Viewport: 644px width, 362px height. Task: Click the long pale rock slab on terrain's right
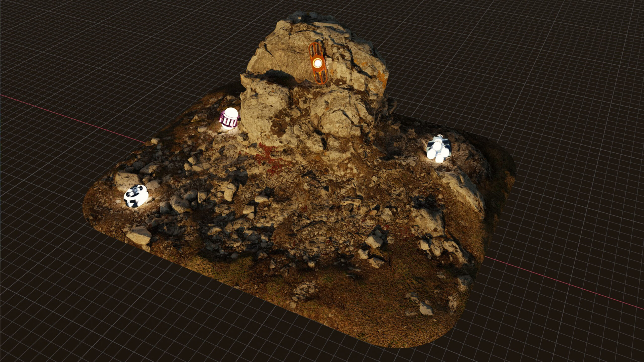point(463,191)
